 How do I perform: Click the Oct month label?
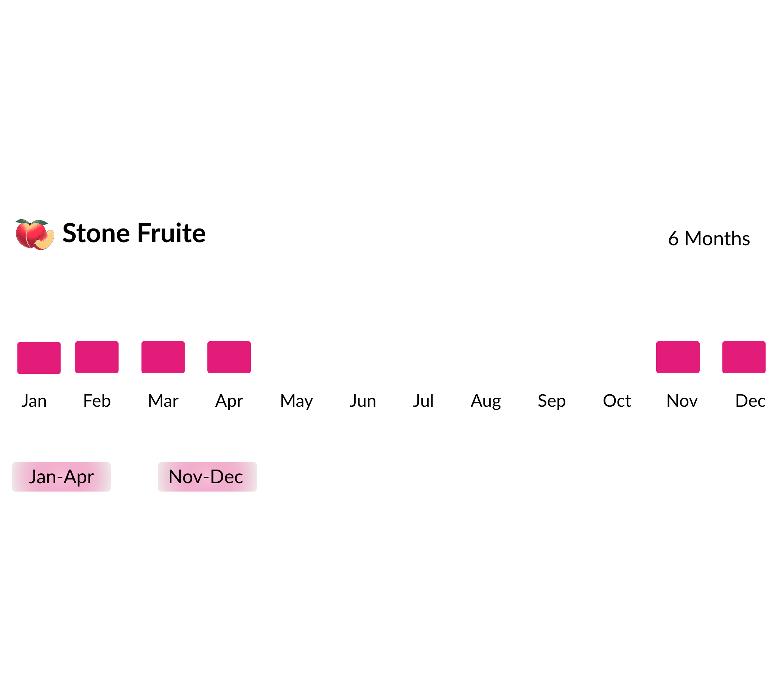617,401
